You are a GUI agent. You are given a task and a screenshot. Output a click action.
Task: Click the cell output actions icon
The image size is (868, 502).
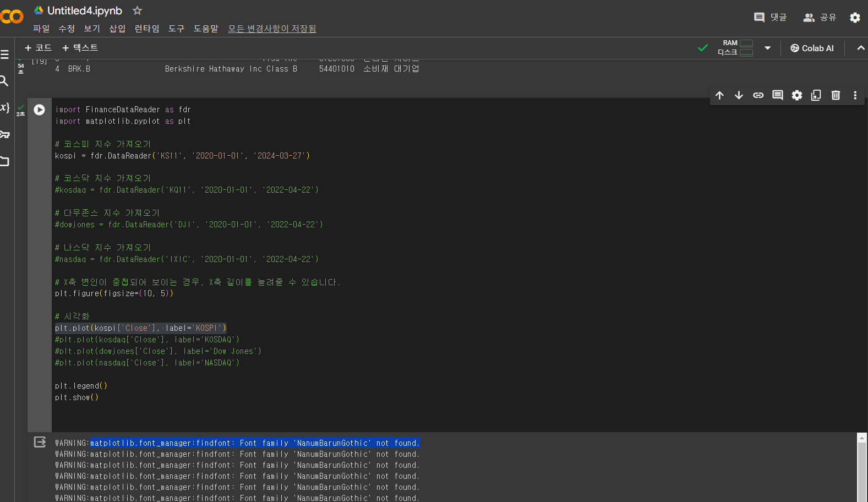click(x=40, y=442)
